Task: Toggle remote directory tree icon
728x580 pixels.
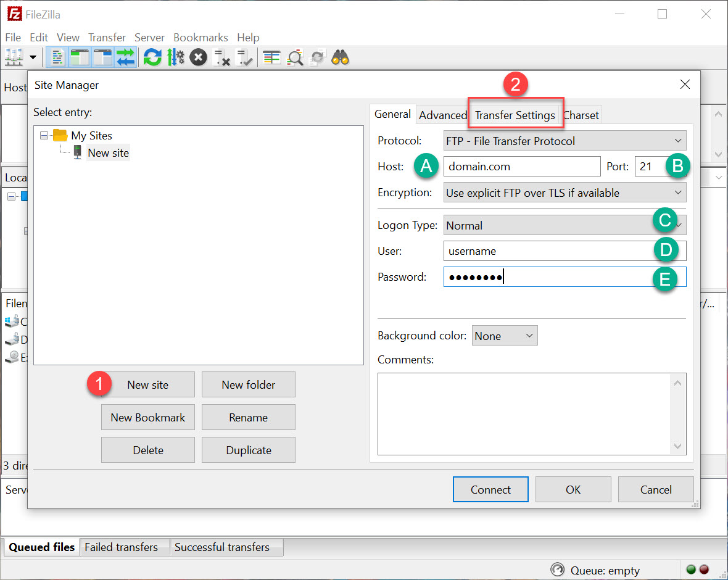Action: pos(102,57)
